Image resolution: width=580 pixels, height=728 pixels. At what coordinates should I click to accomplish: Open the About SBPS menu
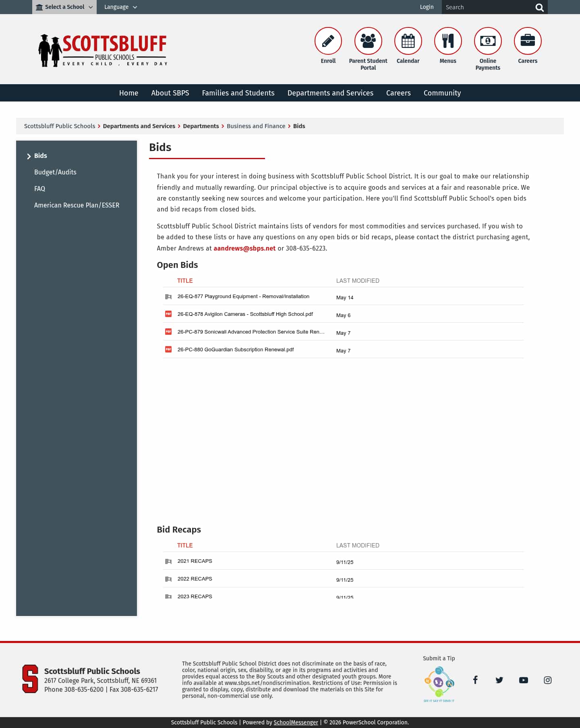click(170, 93)
